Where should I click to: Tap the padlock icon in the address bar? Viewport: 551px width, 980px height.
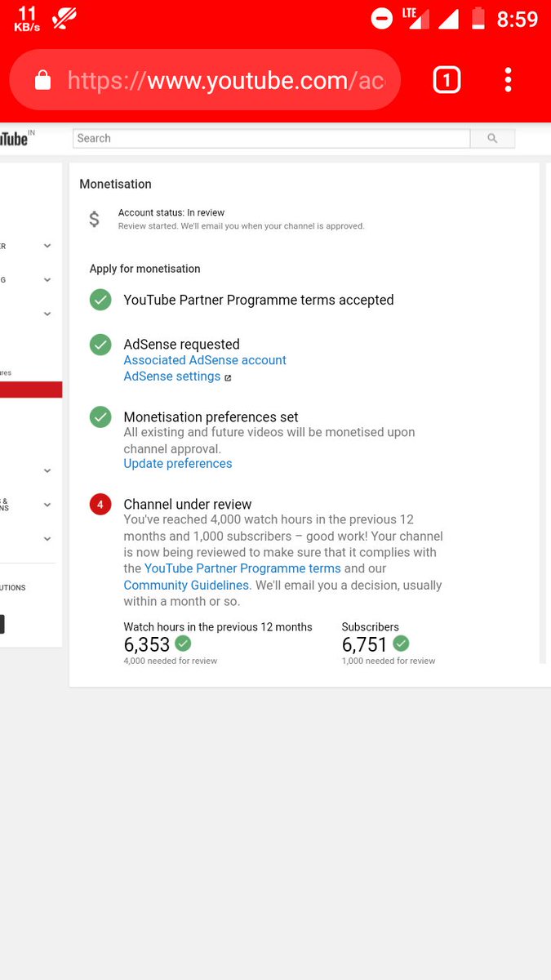click(42, 79)
